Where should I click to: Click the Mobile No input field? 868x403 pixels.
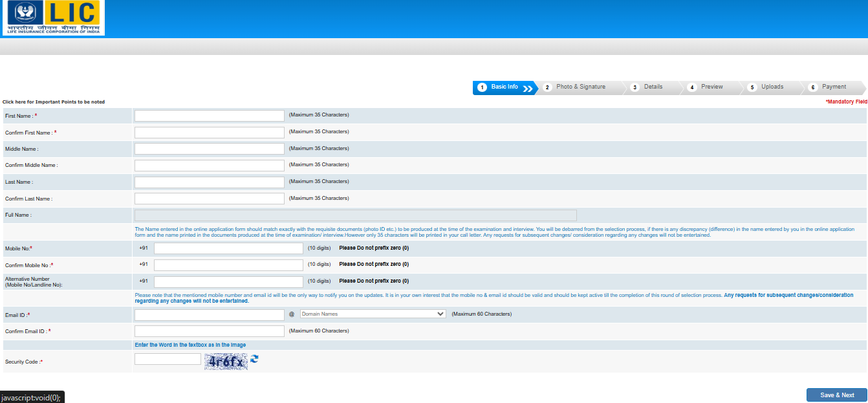point(228,248)
